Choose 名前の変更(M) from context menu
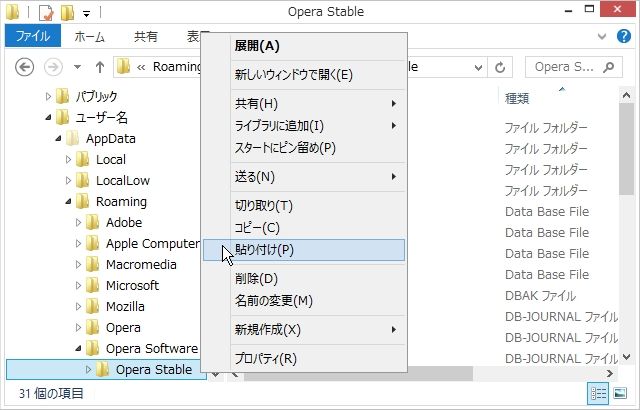 [304, 301]
